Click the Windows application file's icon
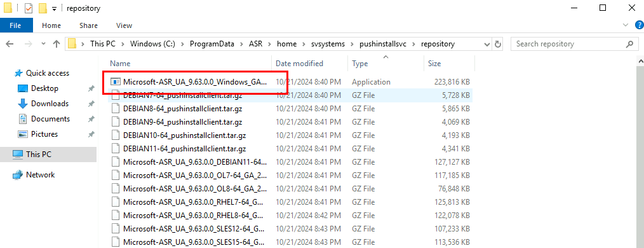This screenshot has height=248, width=644. click(x=116, y=82)
